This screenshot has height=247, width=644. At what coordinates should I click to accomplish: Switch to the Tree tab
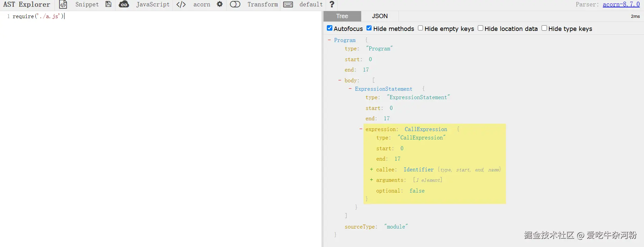click(x=342, y=16)
